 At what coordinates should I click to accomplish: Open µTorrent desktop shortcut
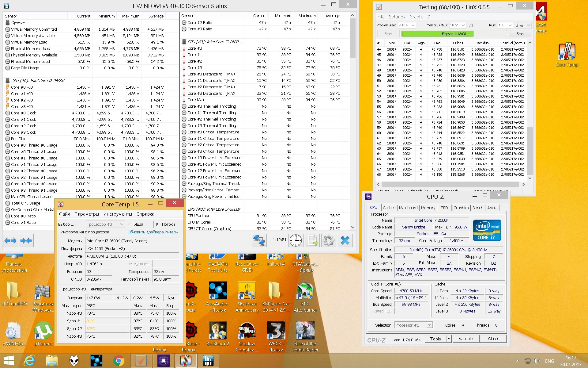pyautogui.click(x=43, y=334)
